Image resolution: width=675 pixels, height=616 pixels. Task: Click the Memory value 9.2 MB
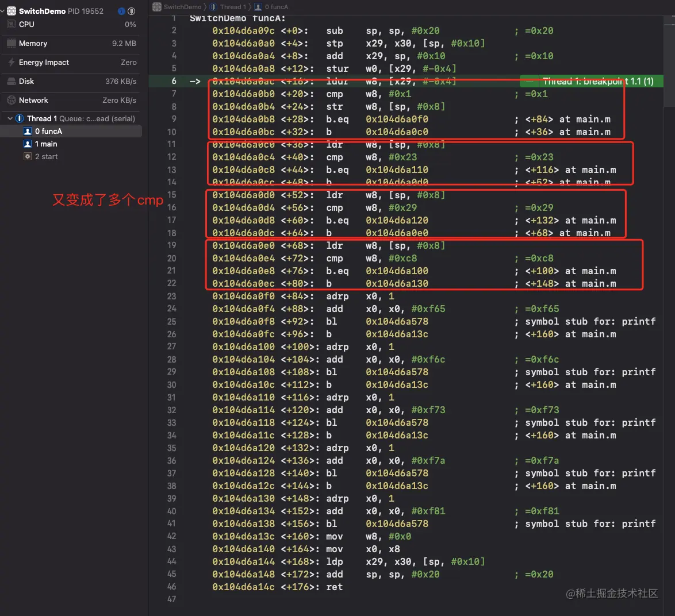tap(124, 44)
